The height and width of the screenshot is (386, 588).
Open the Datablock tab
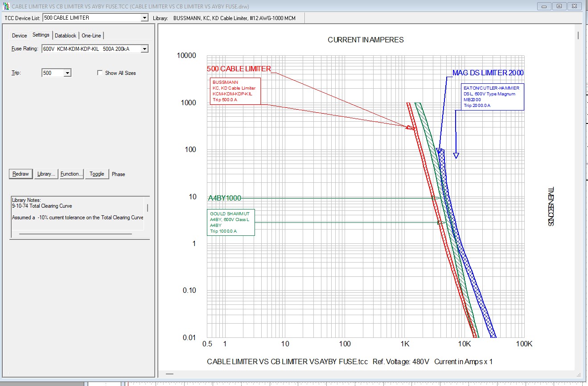(x=66, y=36)
